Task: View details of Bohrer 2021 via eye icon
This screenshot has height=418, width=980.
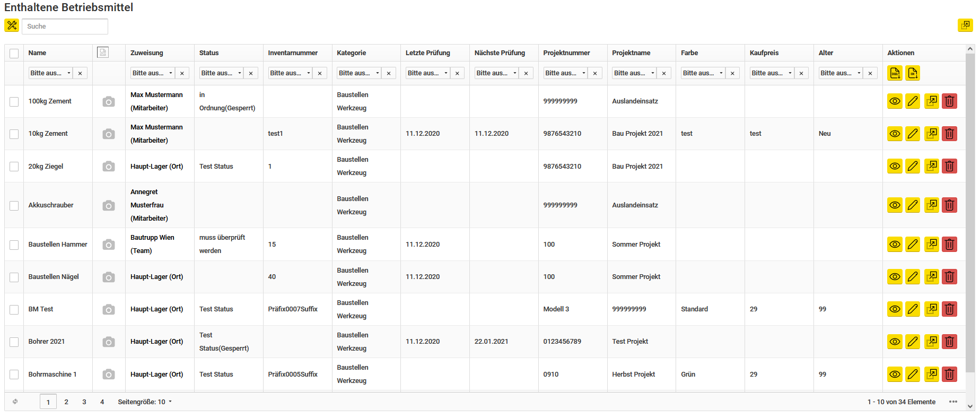Action: [x=895, y=342]
